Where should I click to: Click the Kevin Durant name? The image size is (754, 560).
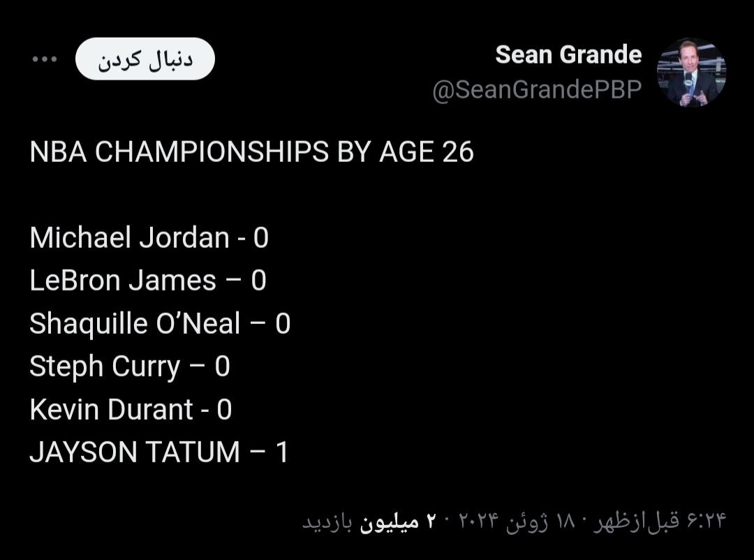pos(112,409)
